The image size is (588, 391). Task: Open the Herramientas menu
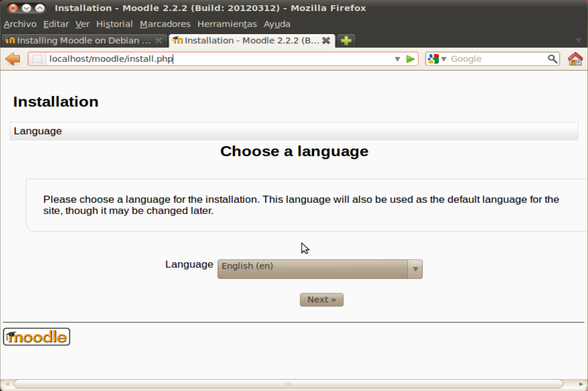point(227,24)
